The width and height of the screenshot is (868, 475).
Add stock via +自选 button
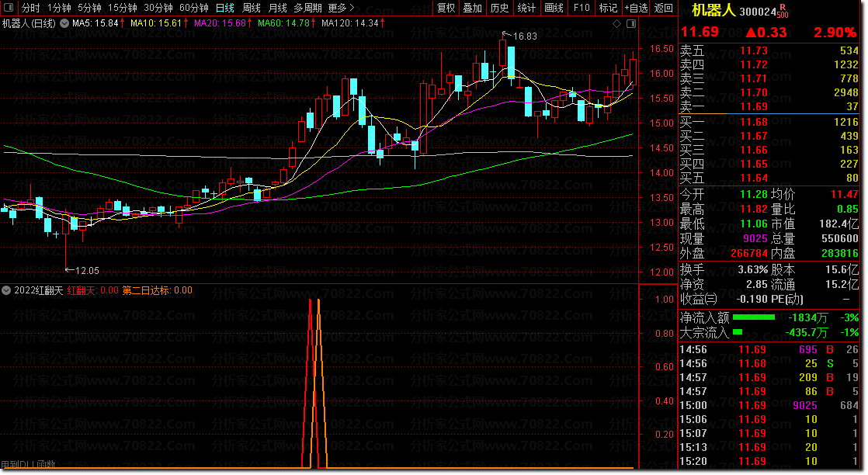pos(636,8)
